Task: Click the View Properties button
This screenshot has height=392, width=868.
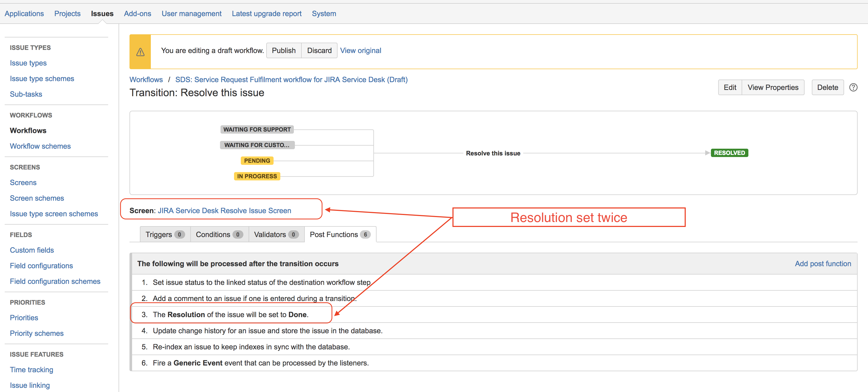Action: pos(773,88)
